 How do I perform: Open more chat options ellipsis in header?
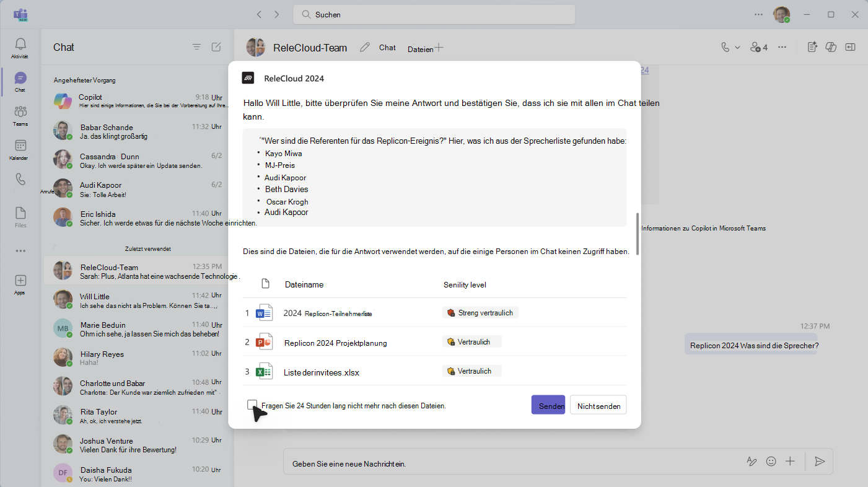point(783,47)
